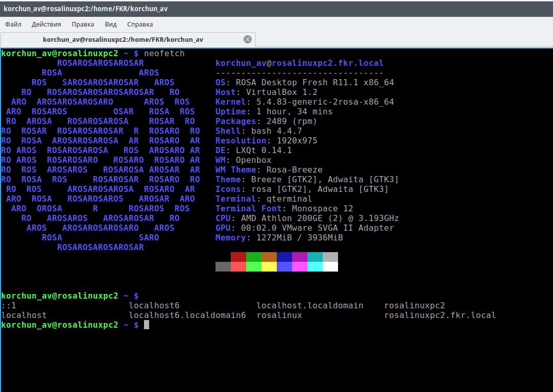Viewport: 553px width, 392px height.
Task: Open the Правка menu
Action: (x=83, y=24)
